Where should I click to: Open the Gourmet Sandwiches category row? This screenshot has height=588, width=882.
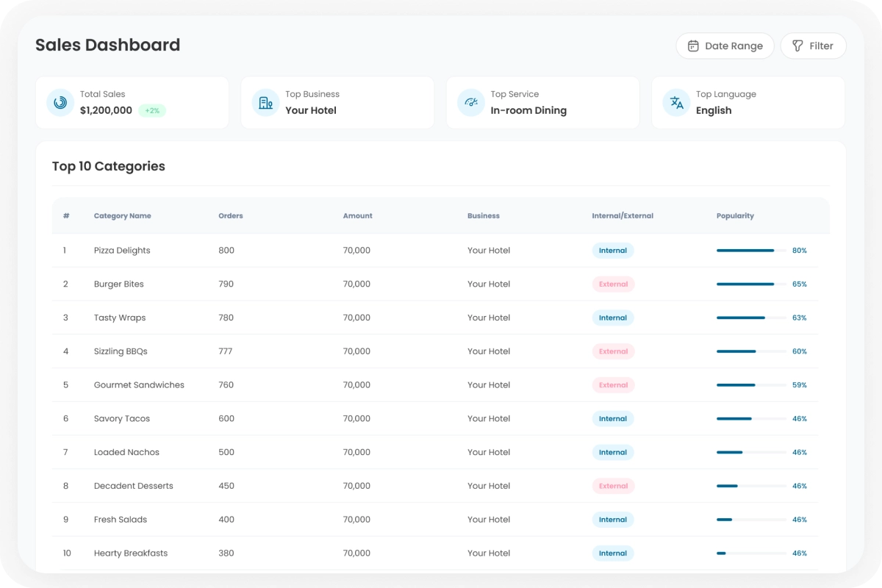coord(139,385)
